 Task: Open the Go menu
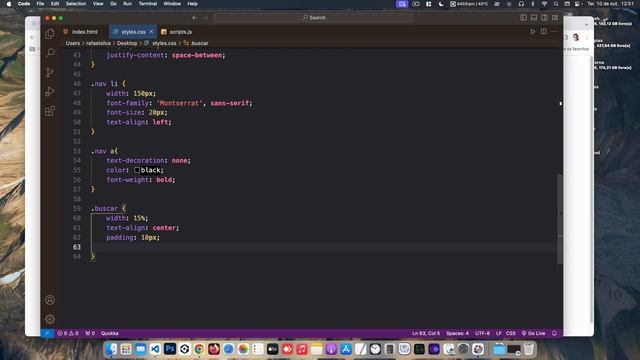[113, 4]
